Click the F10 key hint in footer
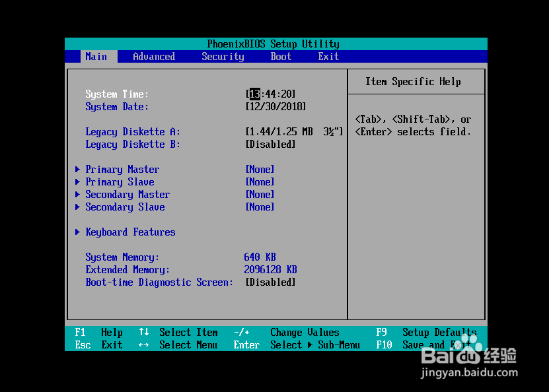549x392 pixels. coord(384,344)
